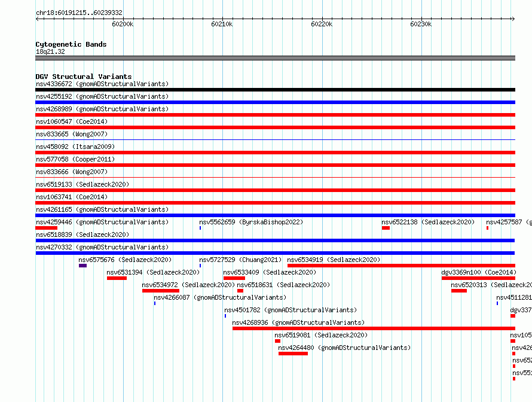Select red bar under nsv6531394

point(117,278)
